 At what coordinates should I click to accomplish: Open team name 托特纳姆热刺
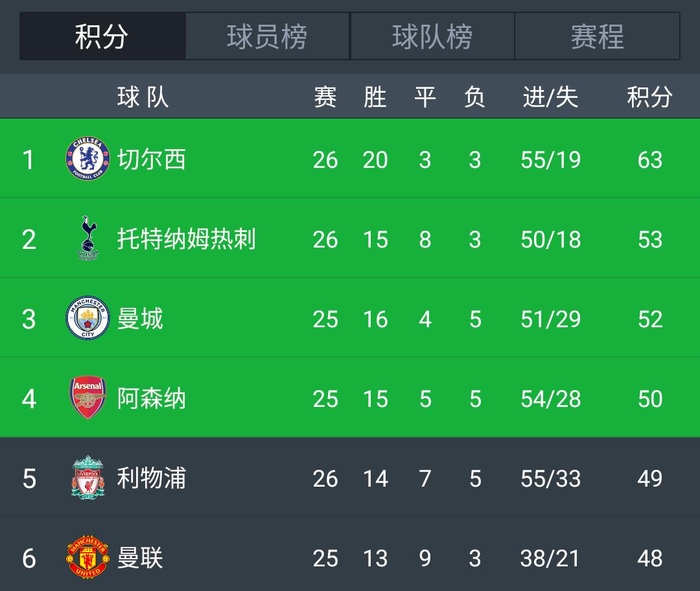click(187, 239)
